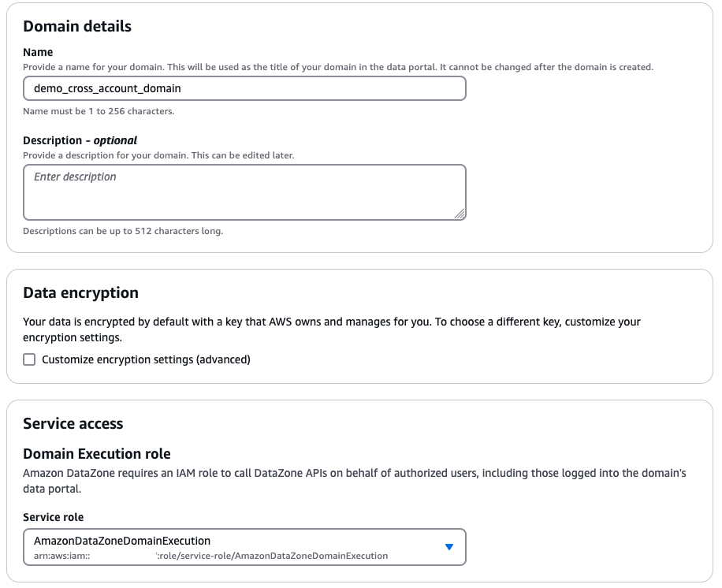Click the 'Service access' section heading

pyautogui.click(x=73, y=423)
